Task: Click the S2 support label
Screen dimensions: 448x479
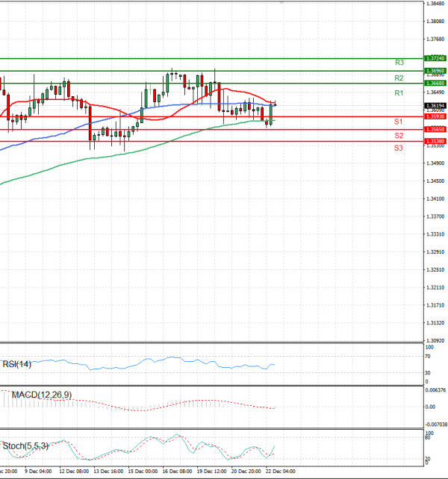Action: (x=399, y=136)
